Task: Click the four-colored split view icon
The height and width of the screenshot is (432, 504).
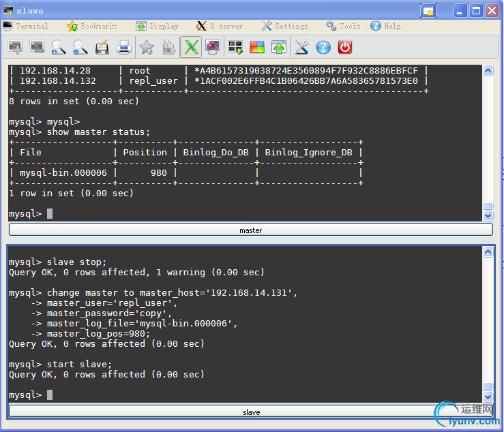Action: tap(257, 47)
